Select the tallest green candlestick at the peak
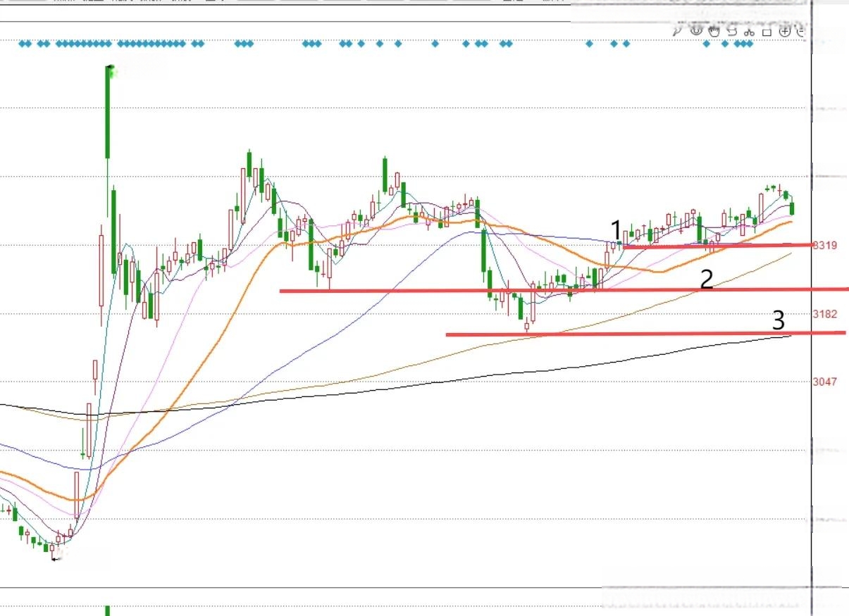The image size is (849, 616). (x=109, y=111)
